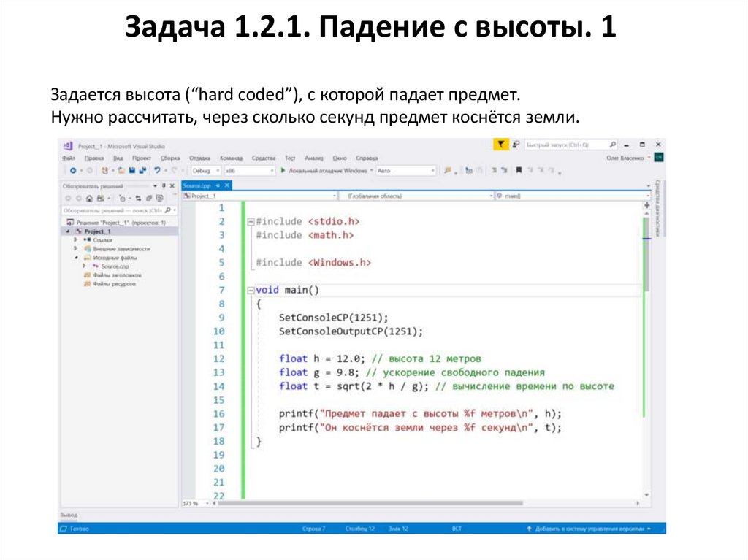Click the feedback icon next to the flag
748x560 pixels.
pos(516,144)
